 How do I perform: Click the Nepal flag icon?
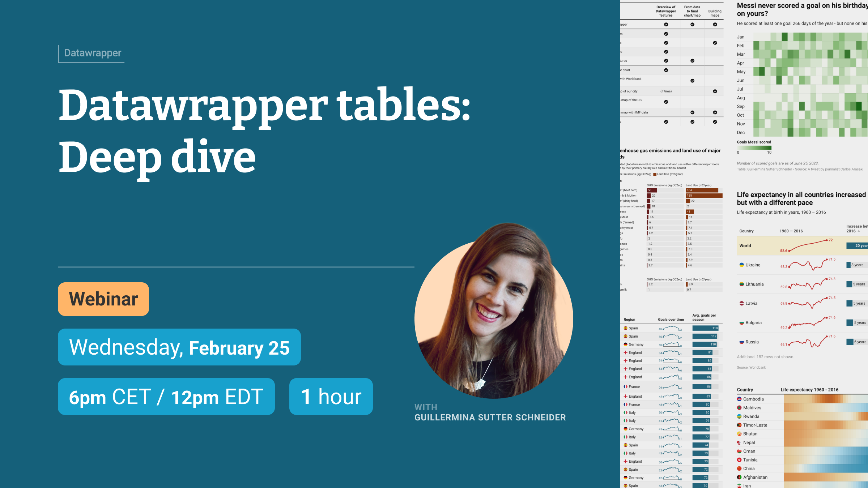point(739,442)
